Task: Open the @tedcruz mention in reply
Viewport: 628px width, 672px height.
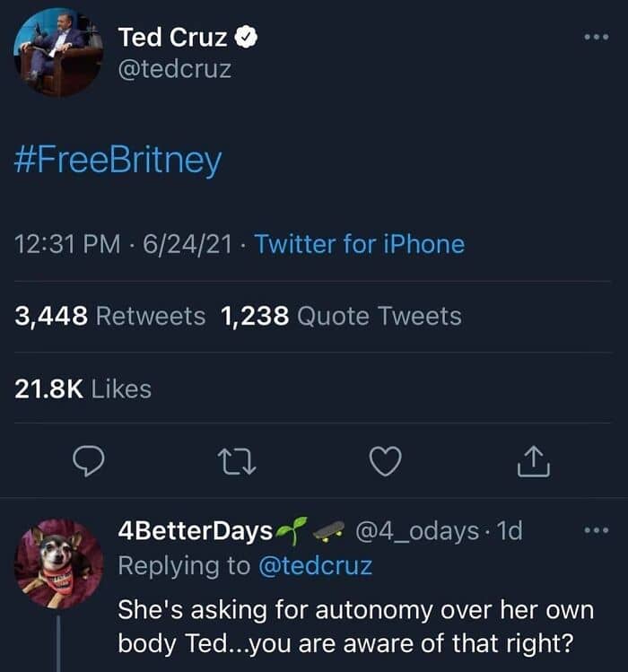Action: click(315, 566)
